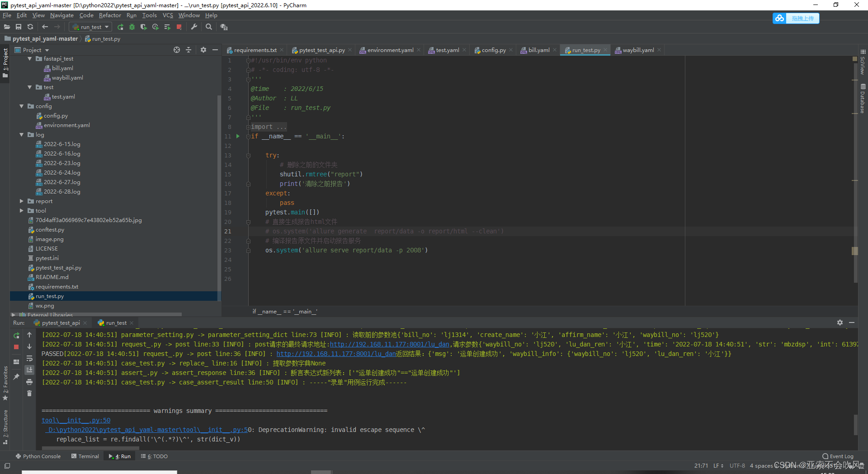The image size is (868, 474).
Task: Navigate back with the left arrow icon
Action: (45, 27)
